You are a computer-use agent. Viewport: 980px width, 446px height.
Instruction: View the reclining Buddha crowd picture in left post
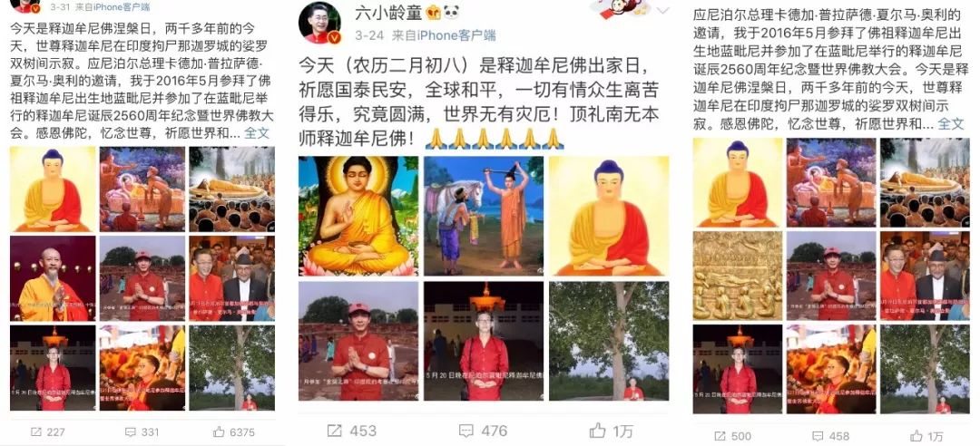click(x=232, y=189)
